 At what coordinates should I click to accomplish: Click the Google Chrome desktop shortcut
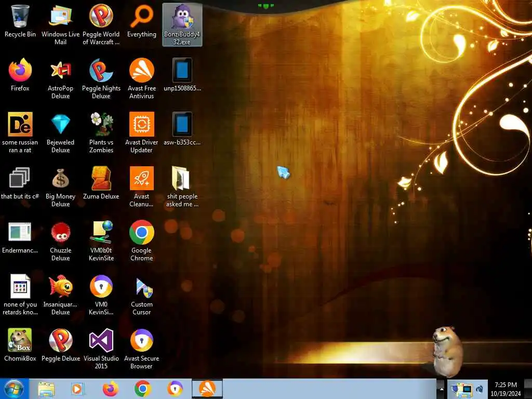tap(142, 241)
